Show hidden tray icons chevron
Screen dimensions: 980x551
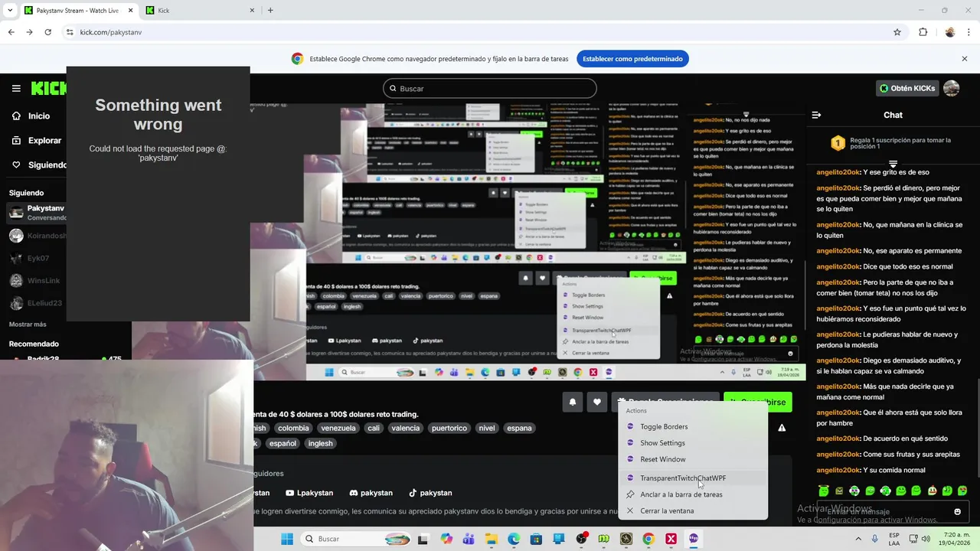tap(858, 539)
